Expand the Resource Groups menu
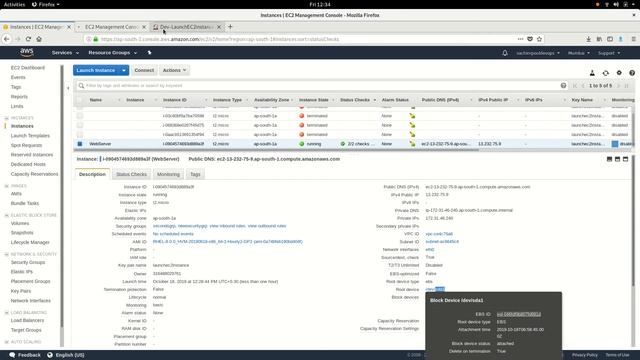 pyautogui.click(x=113, y=53)
